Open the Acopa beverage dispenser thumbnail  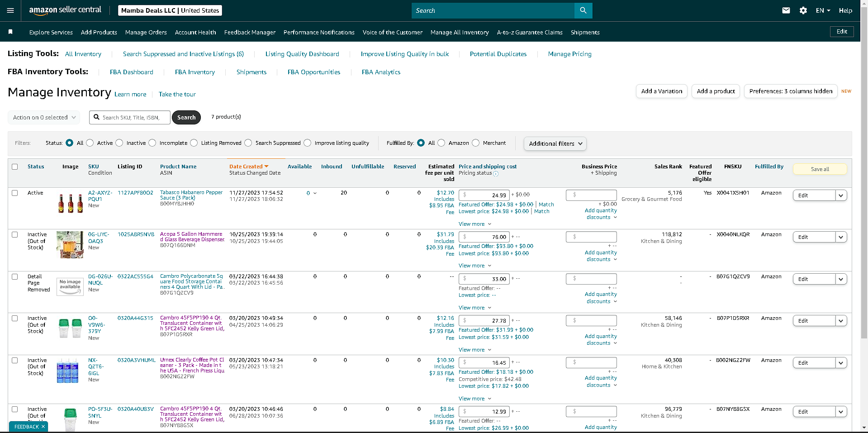(70, 245)
